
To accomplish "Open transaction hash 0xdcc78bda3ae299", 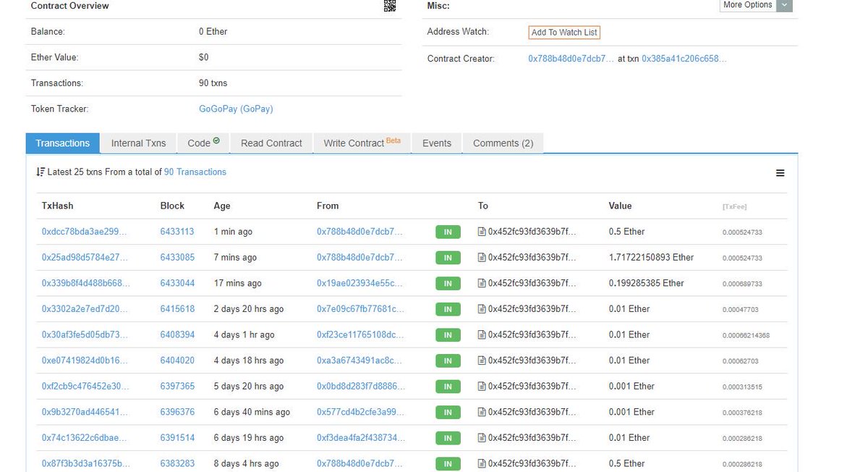I will (x=85, y=232).
